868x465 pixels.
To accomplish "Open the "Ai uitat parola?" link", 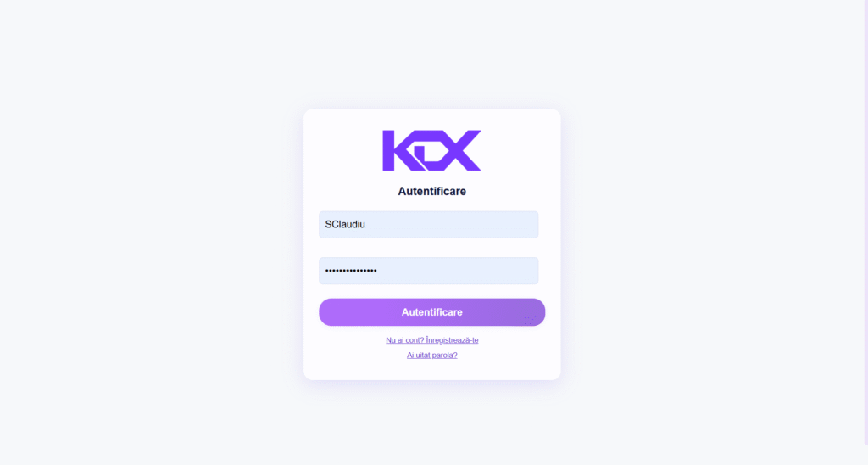I will pos(431,356).
